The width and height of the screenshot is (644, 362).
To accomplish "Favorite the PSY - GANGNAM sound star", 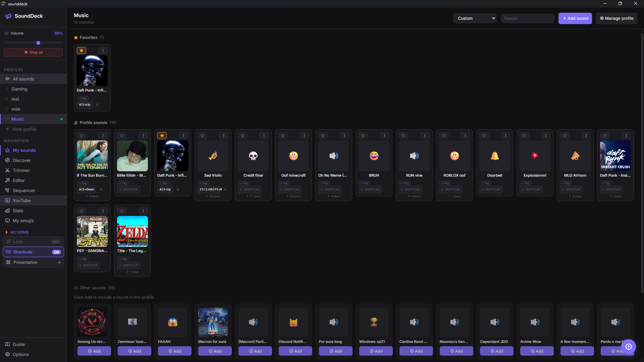I will click(x=82, y=211).
